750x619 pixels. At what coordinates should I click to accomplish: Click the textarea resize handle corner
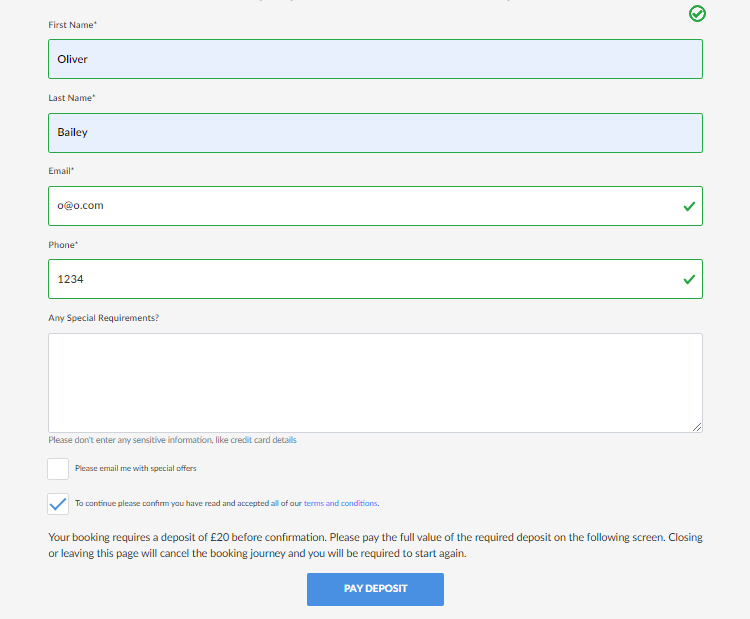point(697,427)
